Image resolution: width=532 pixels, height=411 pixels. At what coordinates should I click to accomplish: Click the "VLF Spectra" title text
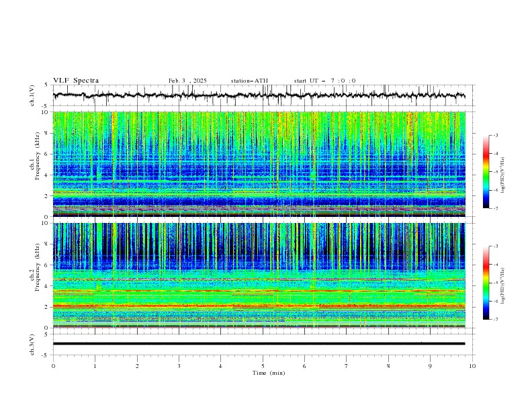76,81
